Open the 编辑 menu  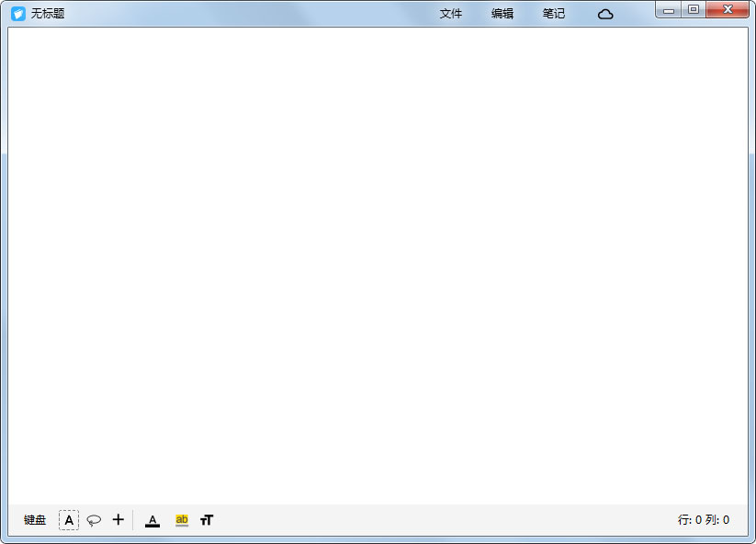tap(502, 14)
